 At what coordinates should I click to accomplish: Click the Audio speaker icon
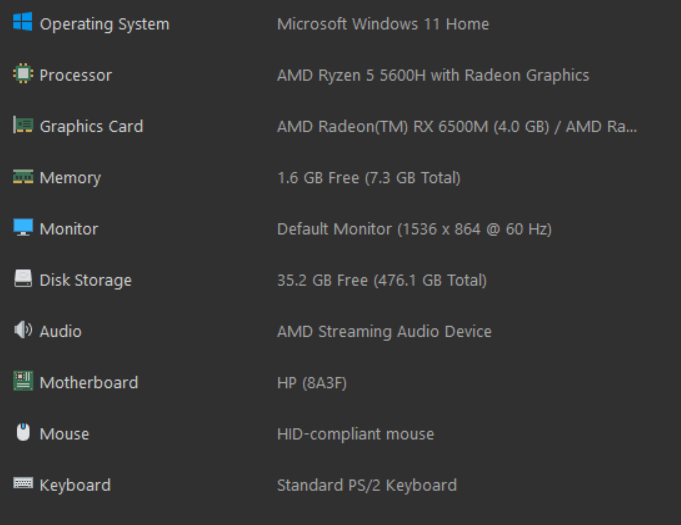click(x=22, y=330)
